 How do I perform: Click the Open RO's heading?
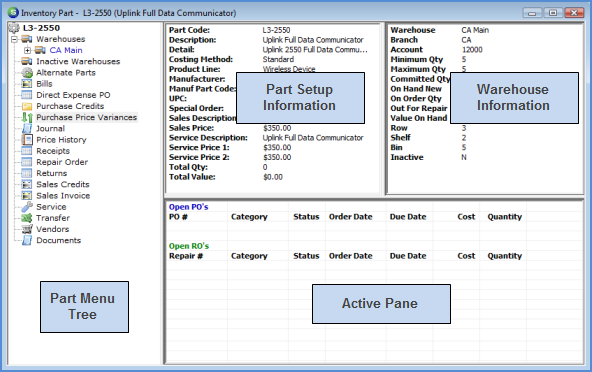pos(189,246)
